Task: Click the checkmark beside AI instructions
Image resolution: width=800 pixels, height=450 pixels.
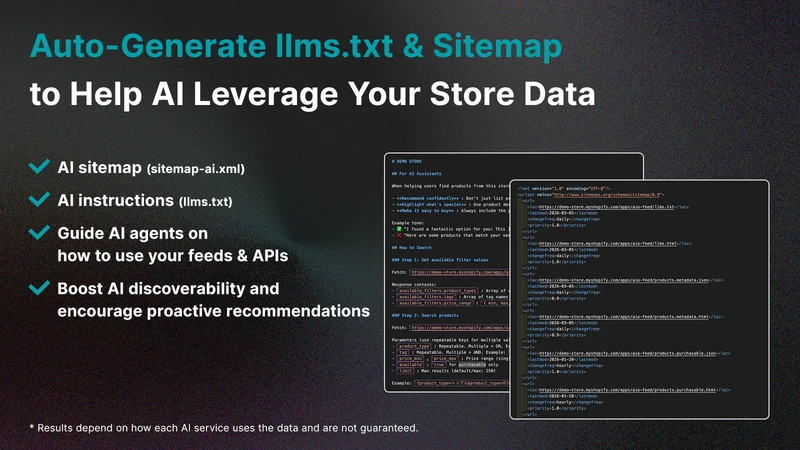Action: pyautogui.click(x=39, y=199)
